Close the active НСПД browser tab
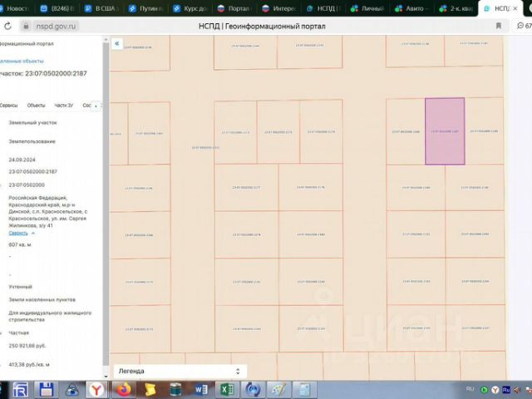 (x=515, y=8)
